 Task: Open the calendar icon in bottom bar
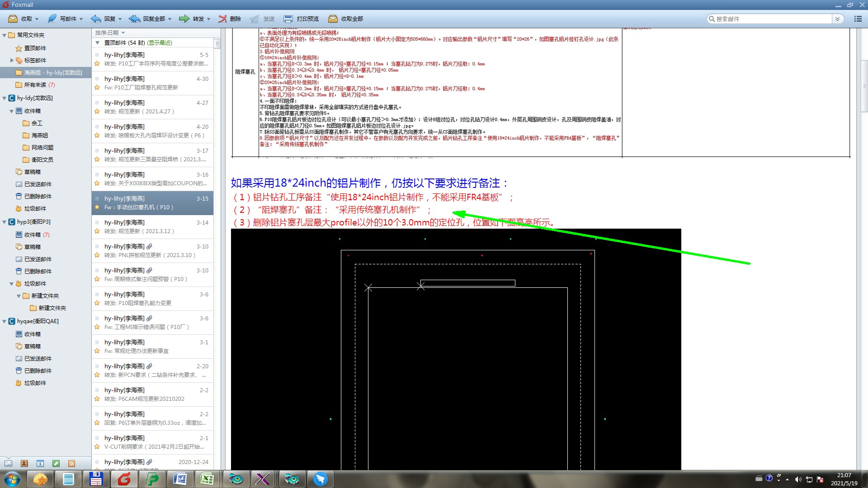coord(40,463)
